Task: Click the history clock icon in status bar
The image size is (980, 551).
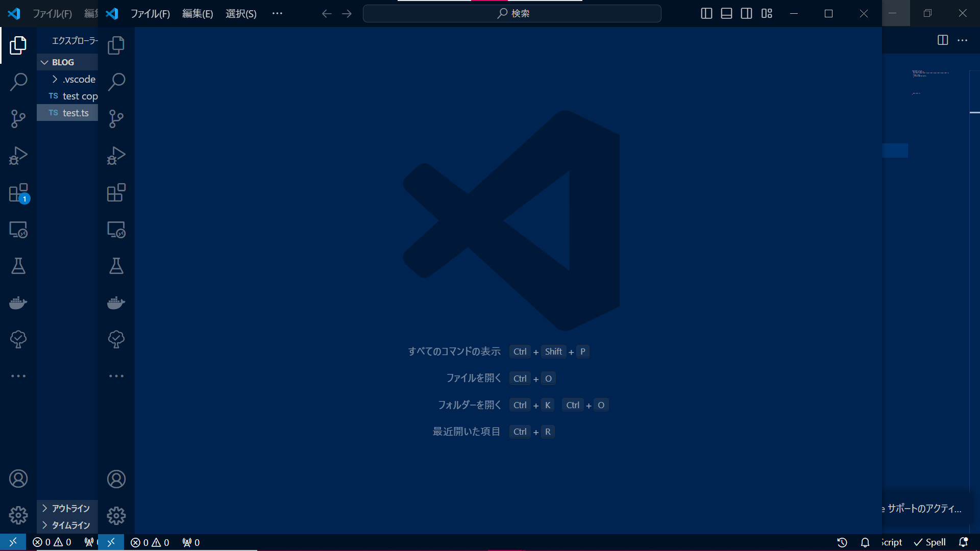Action: pyautogui.click(x=842, y=542)
